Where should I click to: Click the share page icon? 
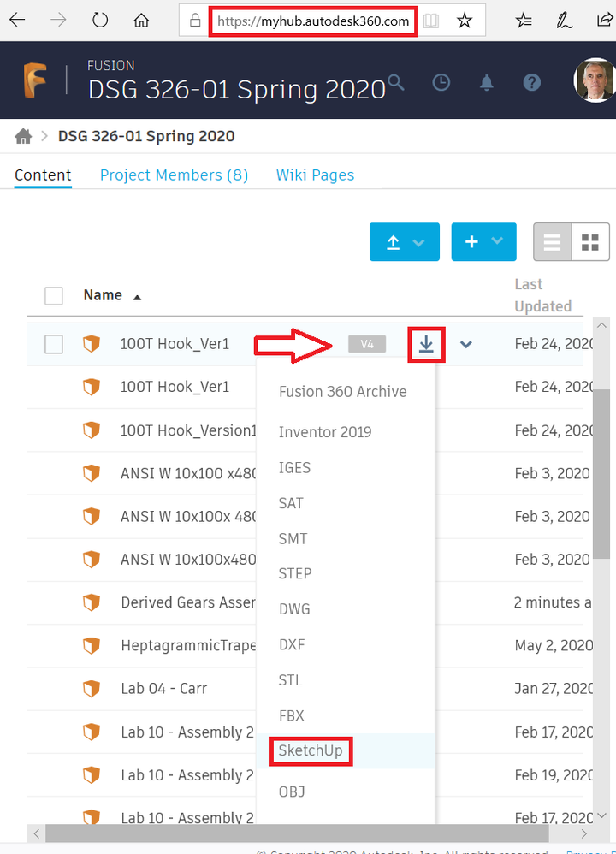605,21
